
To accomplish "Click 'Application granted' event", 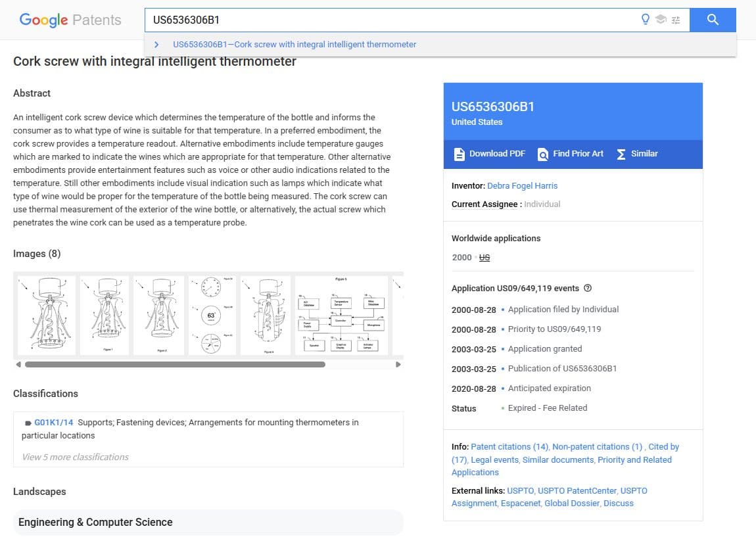I will tap(545, 348).
